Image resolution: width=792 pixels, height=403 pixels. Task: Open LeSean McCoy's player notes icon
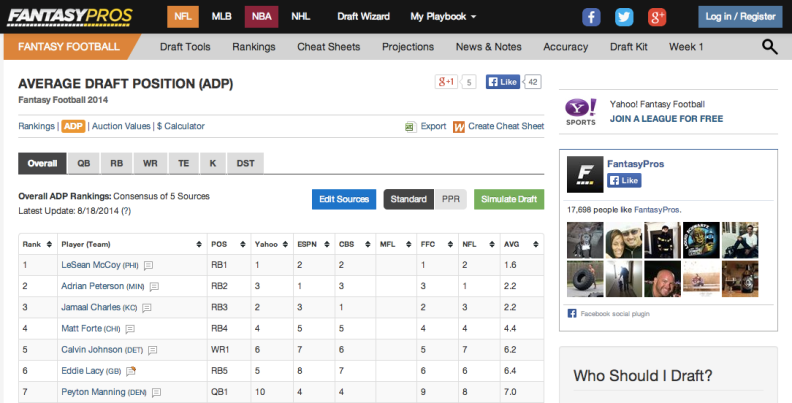click(148, 265)
